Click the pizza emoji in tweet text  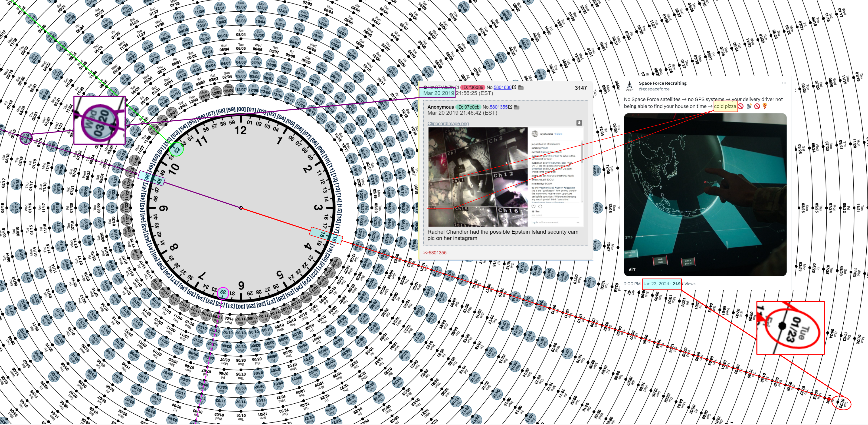point(765,106)
